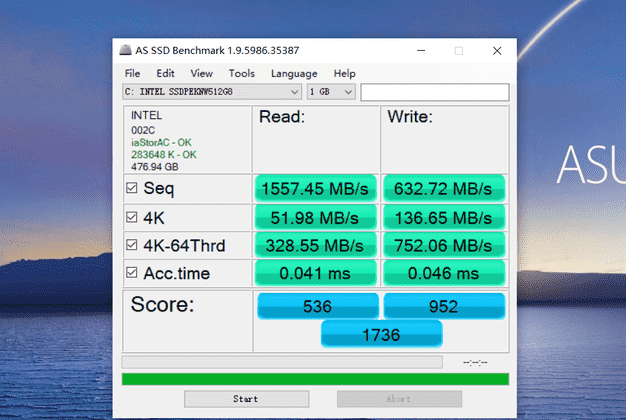
Task: Open the File menu
Action: point(133,73)
